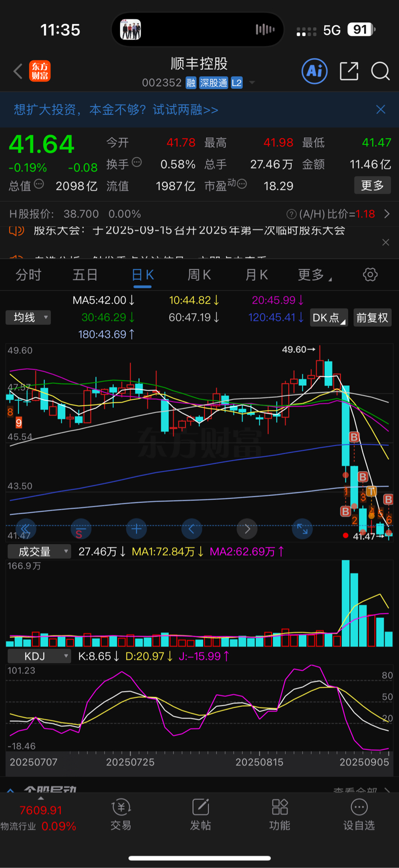Screen dimensions: 399x868
Task: Tap the 7609.91 物流行业 index ticker
Action: pyautogui.click(x=41, y=810)
